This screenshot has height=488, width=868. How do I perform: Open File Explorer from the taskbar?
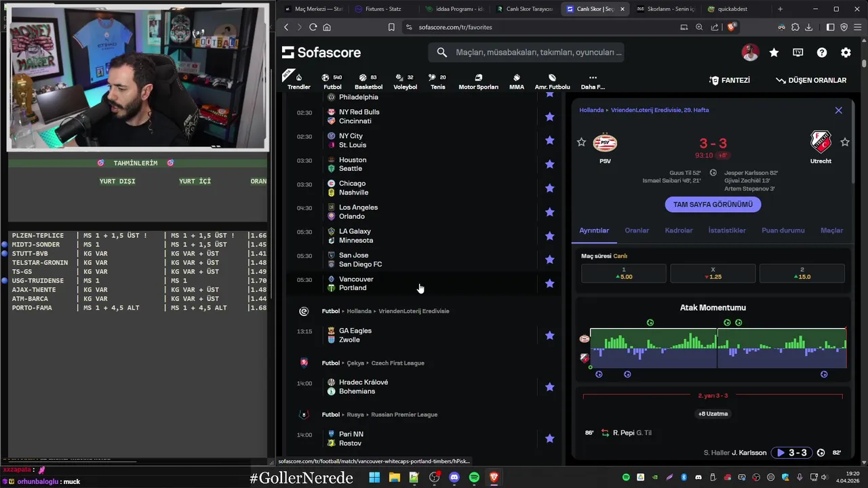[394, 477]
